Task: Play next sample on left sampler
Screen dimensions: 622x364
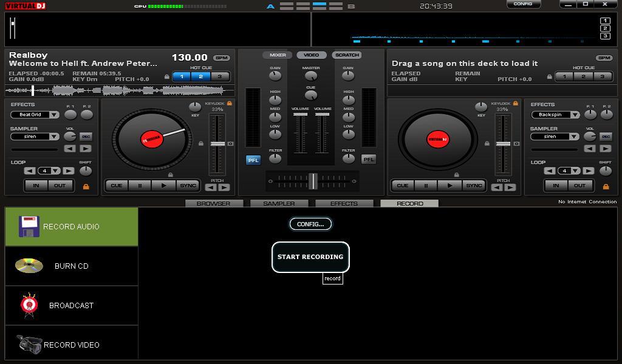Action: (85, 149)
